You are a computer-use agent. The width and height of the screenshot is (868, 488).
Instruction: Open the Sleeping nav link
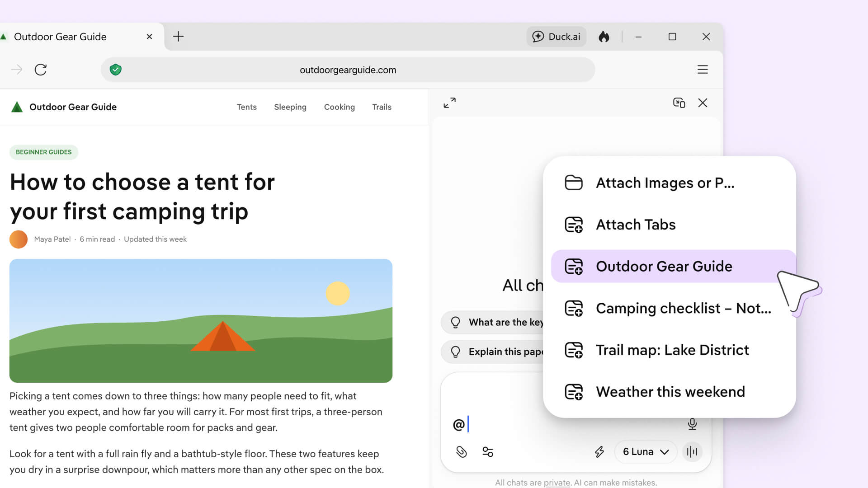tap(290, 107)
